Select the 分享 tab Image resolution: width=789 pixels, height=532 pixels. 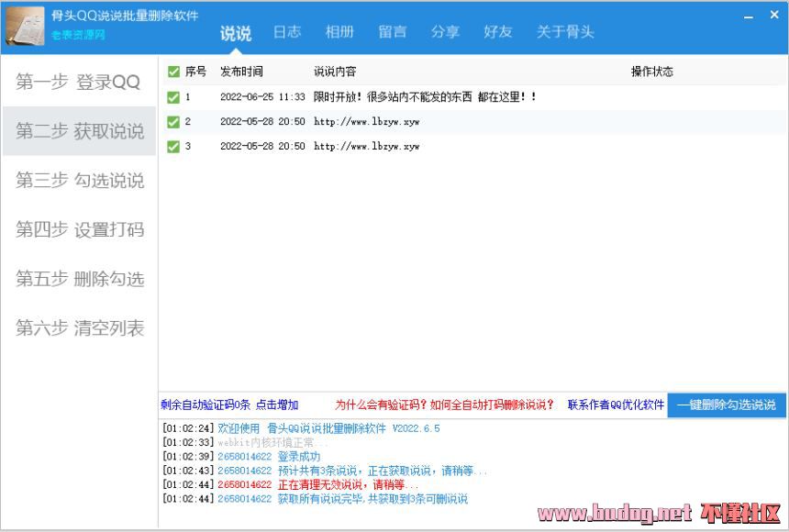[x=445, y=32]
